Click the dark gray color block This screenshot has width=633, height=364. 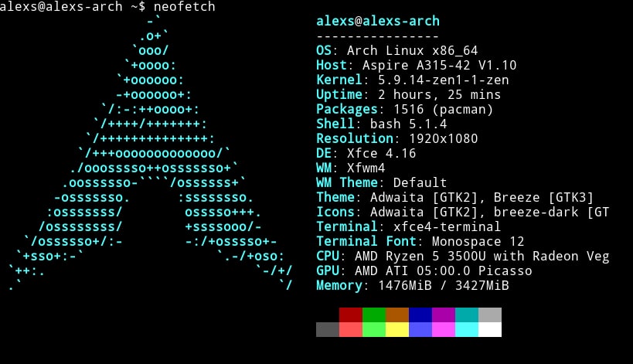coord(328,329)
